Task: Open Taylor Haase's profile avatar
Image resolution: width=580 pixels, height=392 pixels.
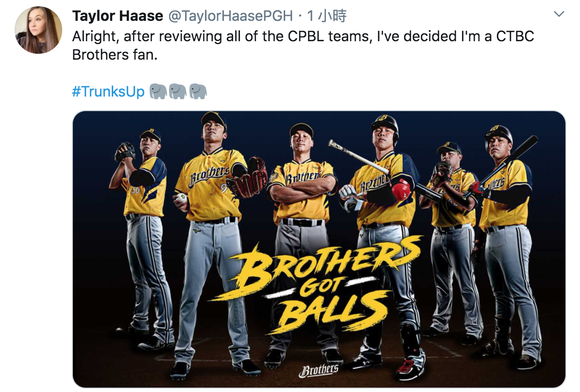Action: (x=39, y=30)
